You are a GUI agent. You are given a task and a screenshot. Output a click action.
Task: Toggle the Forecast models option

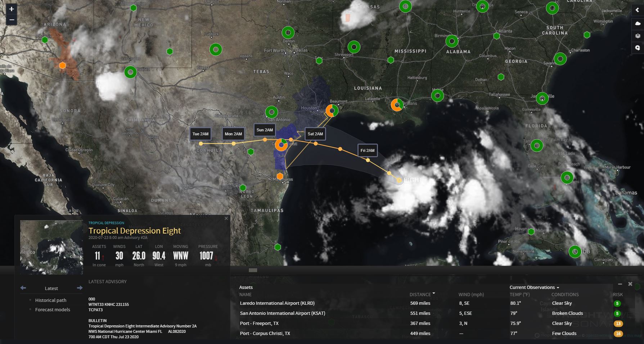pos(53,309)
